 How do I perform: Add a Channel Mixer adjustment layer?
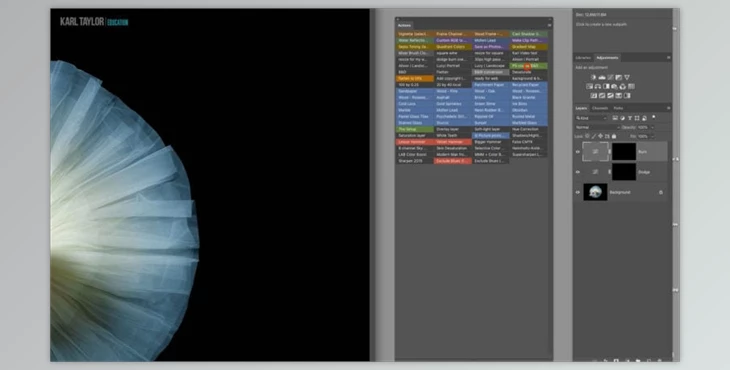622,87
